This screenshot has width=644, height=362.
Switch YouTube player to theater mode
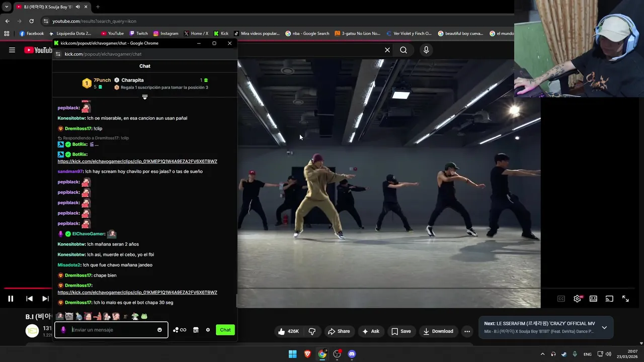click(593, 299)
